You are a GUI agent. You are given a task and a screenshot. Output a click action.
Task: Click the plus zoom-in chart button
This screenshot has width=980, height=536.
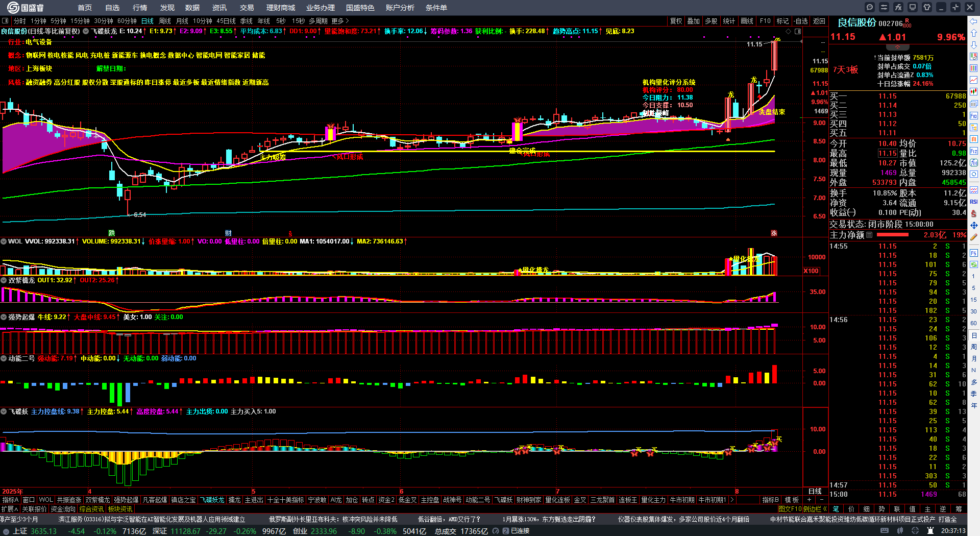click(x=810, y=500)
